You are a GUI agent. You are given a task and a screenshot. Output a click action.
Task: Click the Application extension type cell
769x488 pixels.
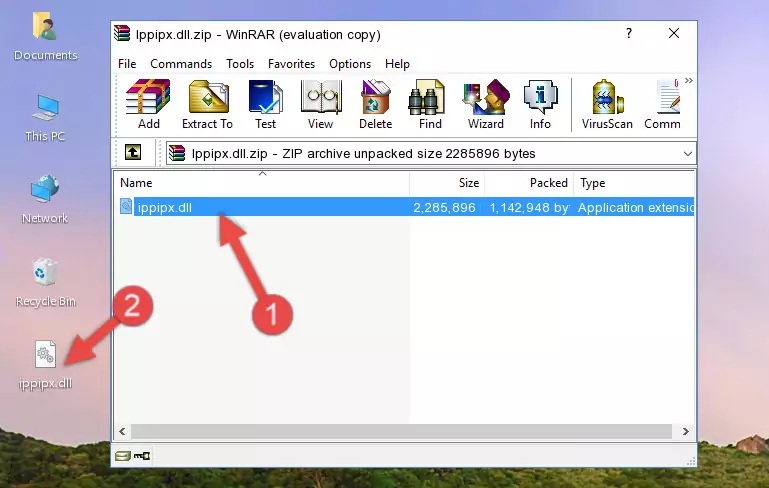(636, 207)
